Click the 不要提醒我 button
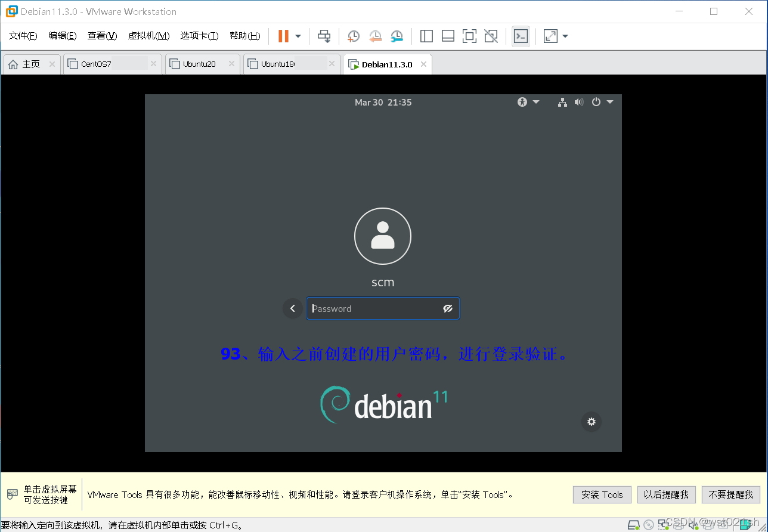This screenshot has height=532, width=768. click(731, 494)
